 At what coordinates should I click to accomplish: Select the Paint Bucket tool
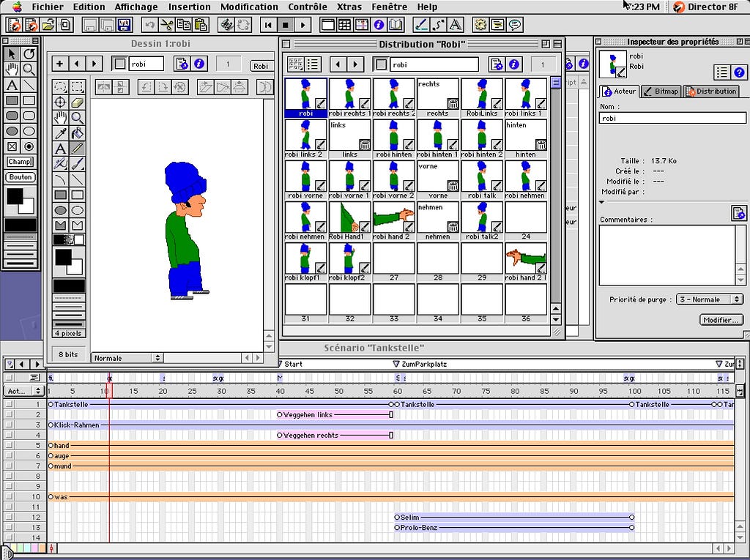[x=77, y=133]
